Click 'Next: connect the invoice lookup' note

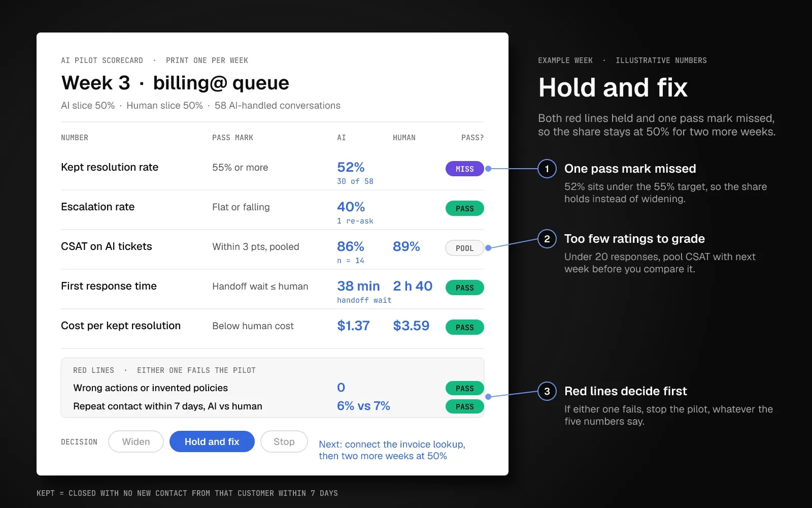click(x=392, y=444)
